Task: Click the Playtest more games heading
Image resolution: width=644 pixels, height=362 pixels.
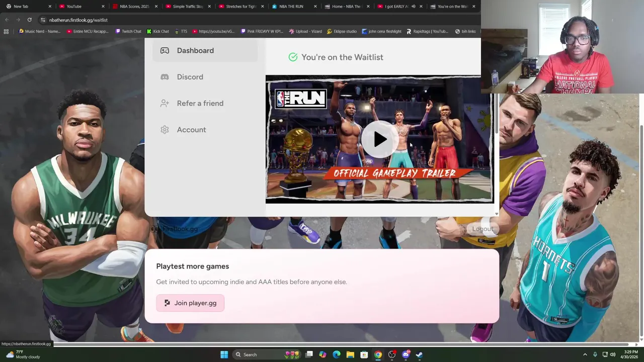Action: point(192,266)
